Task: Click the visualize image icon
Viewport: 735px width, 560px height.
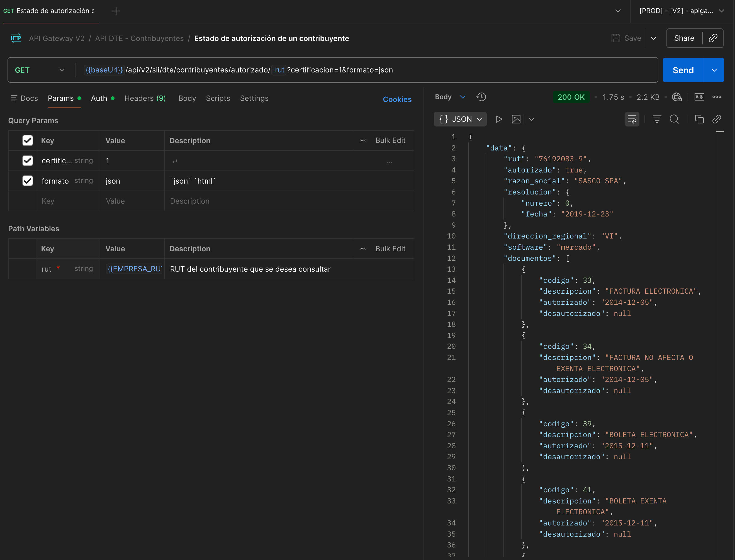Action: point(516,119)
